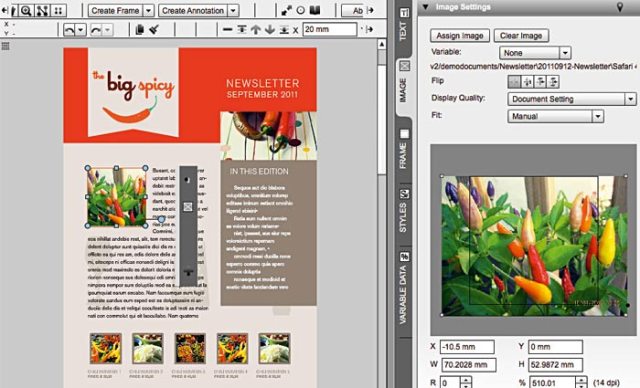Click the image width W input field

coord(468,365)
